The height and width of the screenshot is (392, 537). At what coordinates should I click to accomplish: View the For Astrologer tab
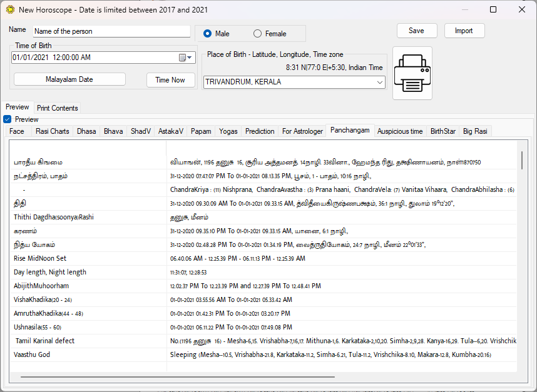pyautogui.click(x=302, y=131)
